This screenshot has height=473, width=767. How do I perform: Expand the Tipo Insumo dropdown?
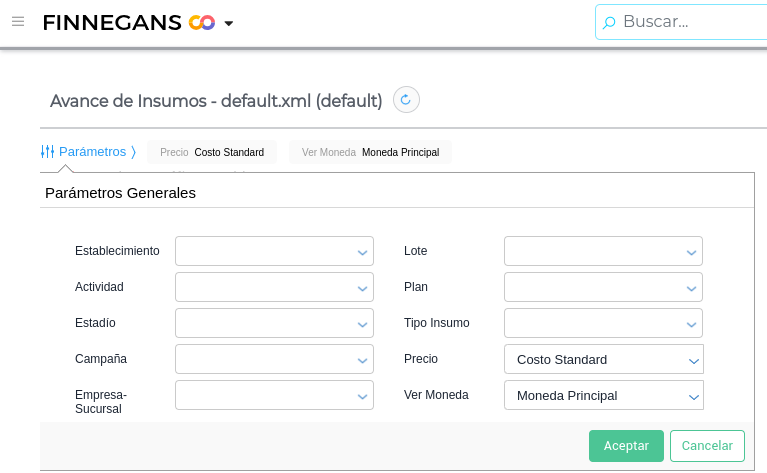pos(603,324)
